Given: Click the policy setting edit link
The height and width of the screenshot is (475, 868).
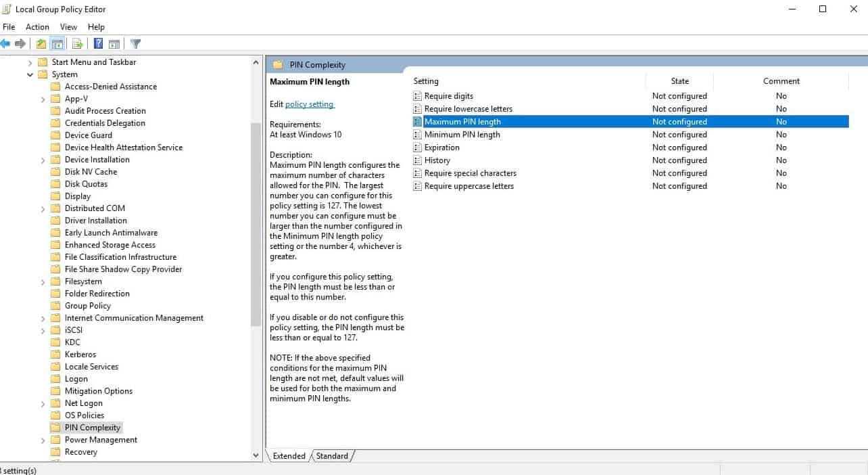Looking at the screenshot, I should pos(310,104).
